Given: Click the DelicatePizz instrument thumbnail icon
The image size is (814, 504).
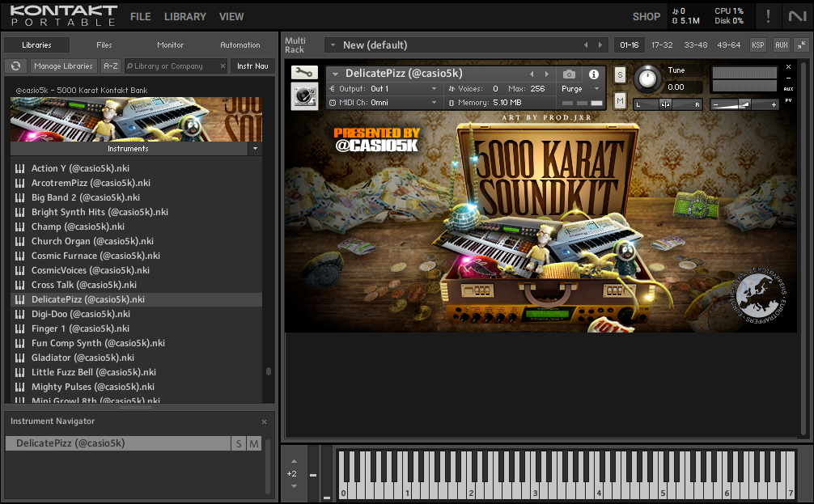Looking at the screenshot, I should [x=304, y=96].
